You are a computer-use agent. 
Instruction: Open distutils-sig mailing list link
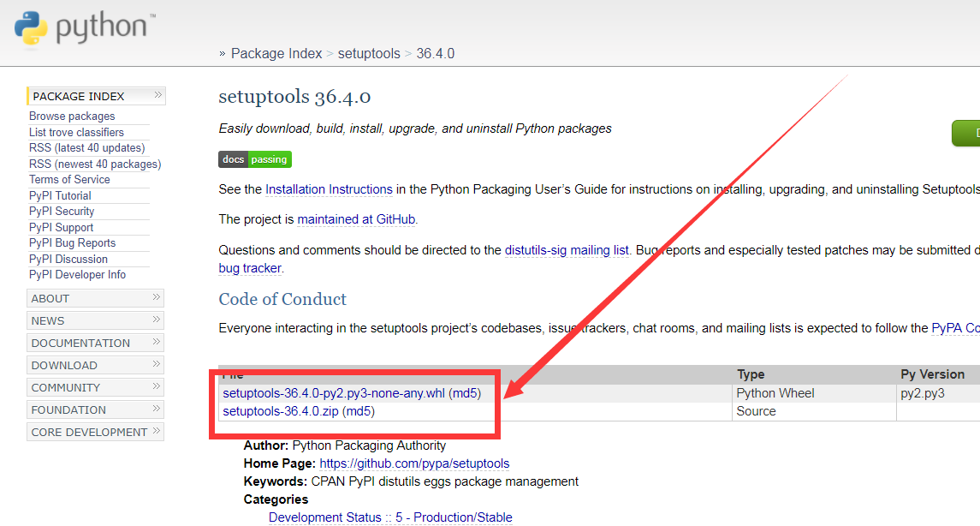tap(567, 249)
